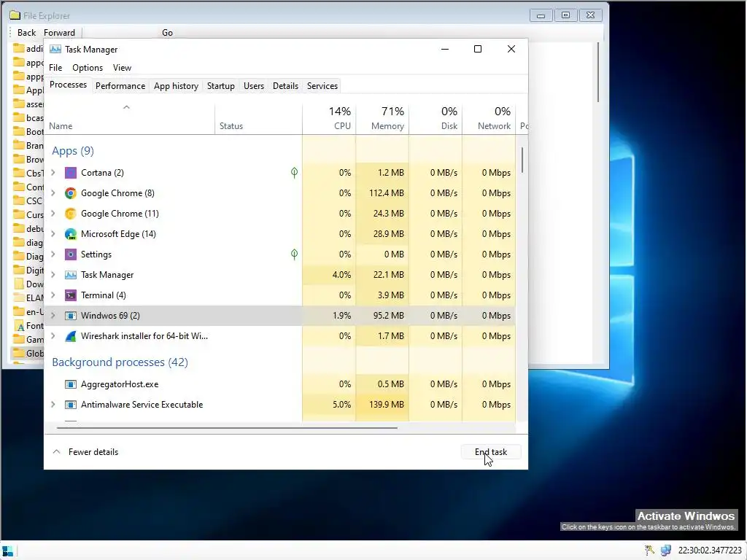The height and width of the screenshot is (560, 747).
Task: Click the AggregatorHost.exe icon
Action: coord(71,384)
